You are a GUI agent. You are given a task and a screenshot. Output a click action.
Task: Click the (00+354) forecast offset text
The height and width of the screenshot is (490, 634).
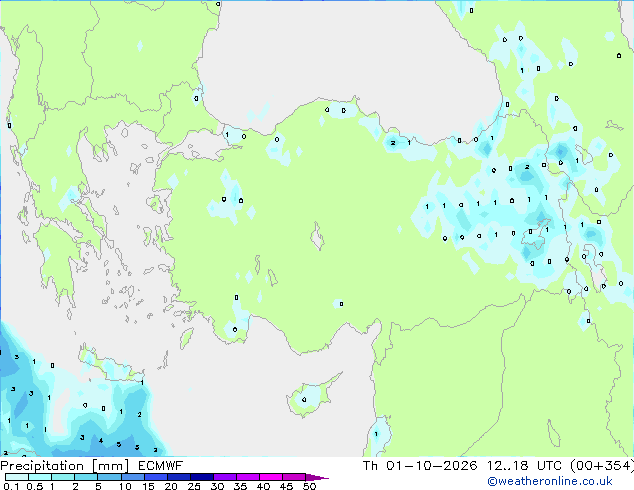coord(602,466)
